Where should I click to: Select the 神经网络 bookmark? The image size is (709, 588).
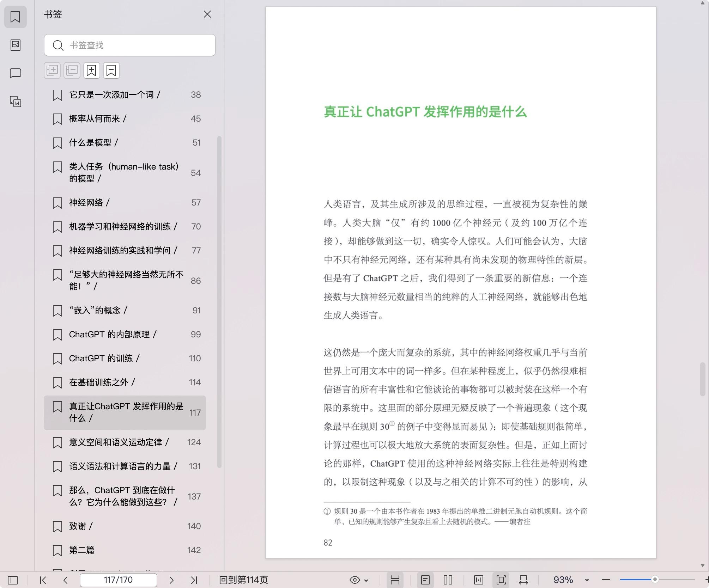tap(125, 203)
